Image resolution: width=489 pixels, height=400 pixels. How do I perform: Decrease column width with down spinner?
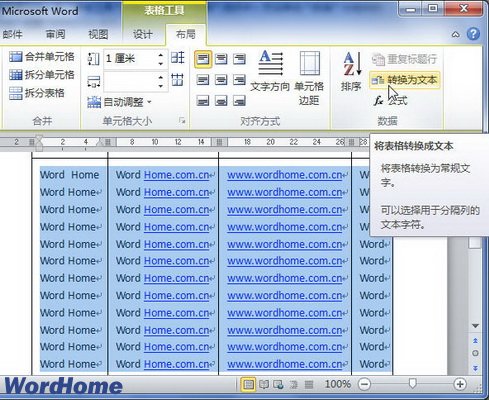[x=161, y=86]
